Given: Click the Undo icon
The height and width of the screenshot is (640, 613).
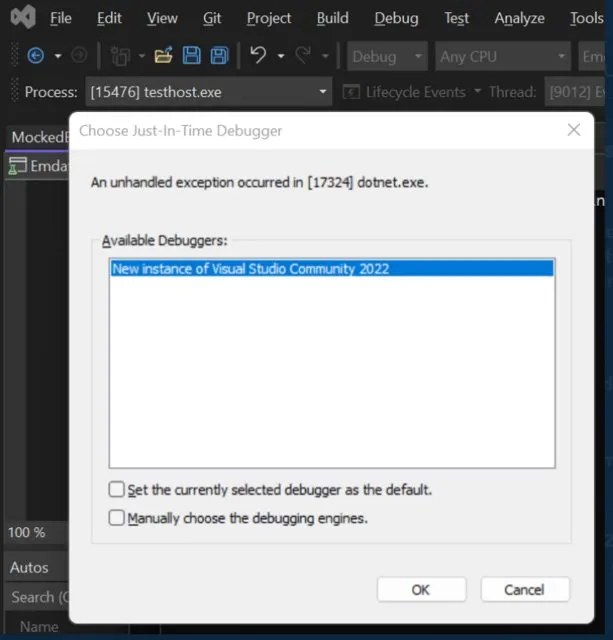Looking at the screenshot, I should pos(258,55).
